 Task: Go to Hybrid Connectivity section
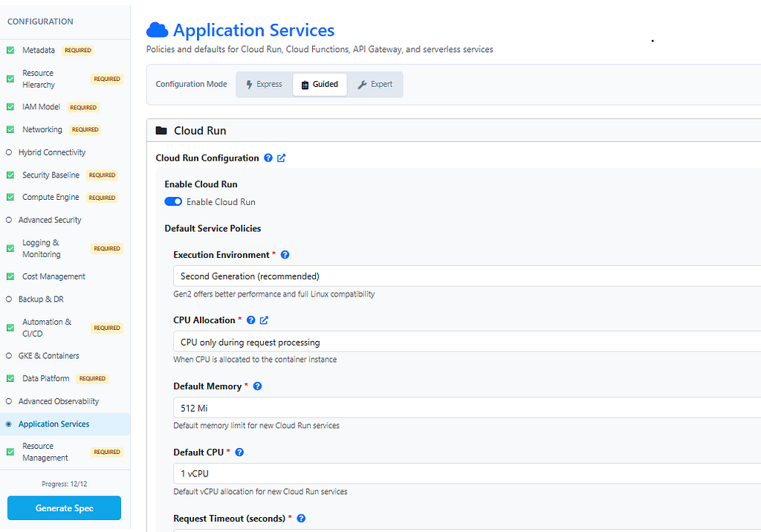coord(65,152)
